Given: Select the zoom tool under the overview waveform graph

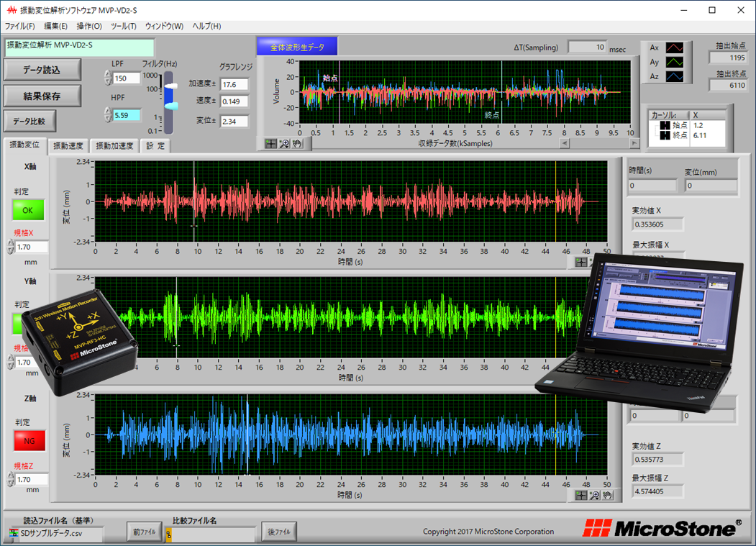Looking at the screenshot, I should [284, 144].
